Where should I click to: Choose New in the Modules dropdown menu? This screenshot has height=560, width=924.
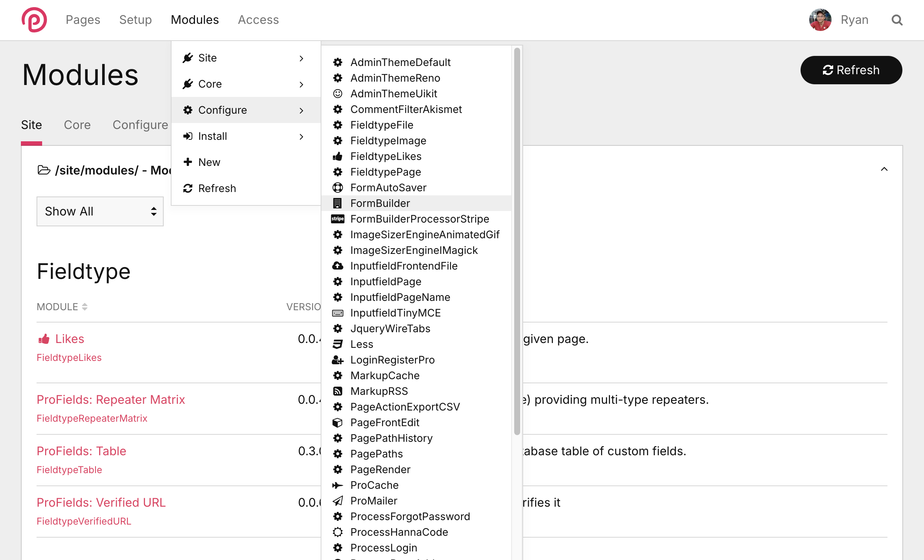coord(246,162)
